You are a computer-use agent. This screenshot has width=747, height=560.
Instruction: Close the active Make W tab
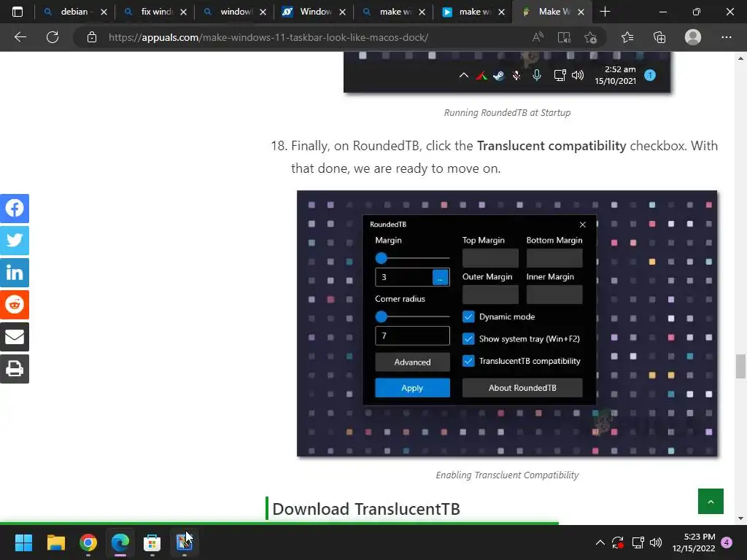pos(581,12)
